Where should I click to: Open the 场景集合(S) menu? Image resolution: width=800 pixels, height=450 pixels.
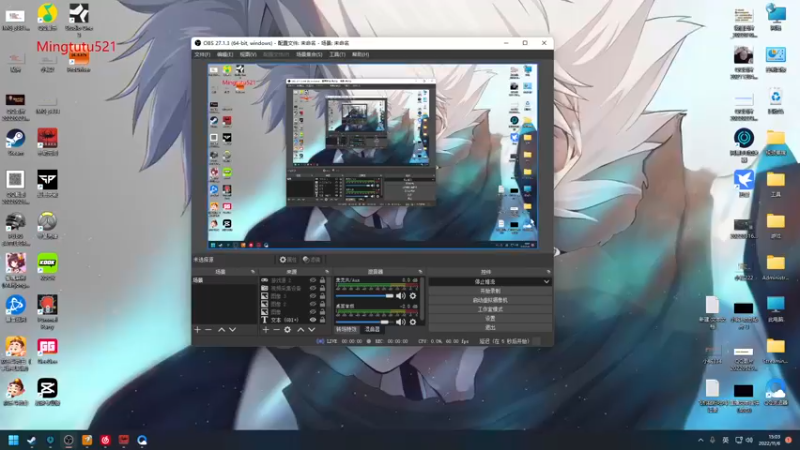coord(309,54)
